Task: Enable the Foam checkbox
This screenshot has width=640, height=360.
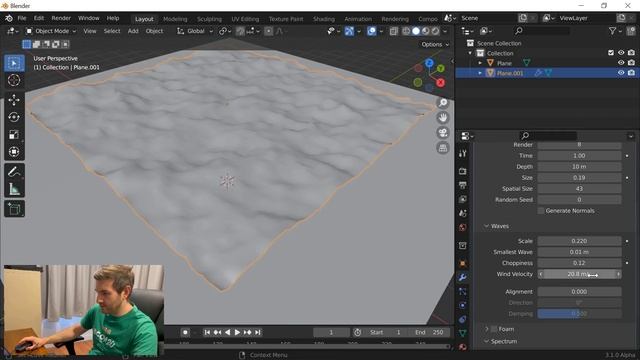Action: [x=494, y=329]
